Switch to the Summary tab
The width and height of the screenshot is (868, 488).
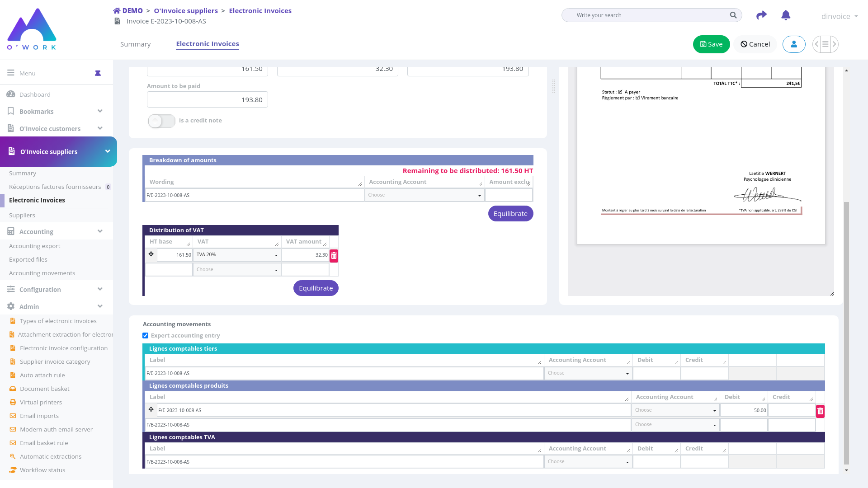pyautogui.click(x=135, y=44)
